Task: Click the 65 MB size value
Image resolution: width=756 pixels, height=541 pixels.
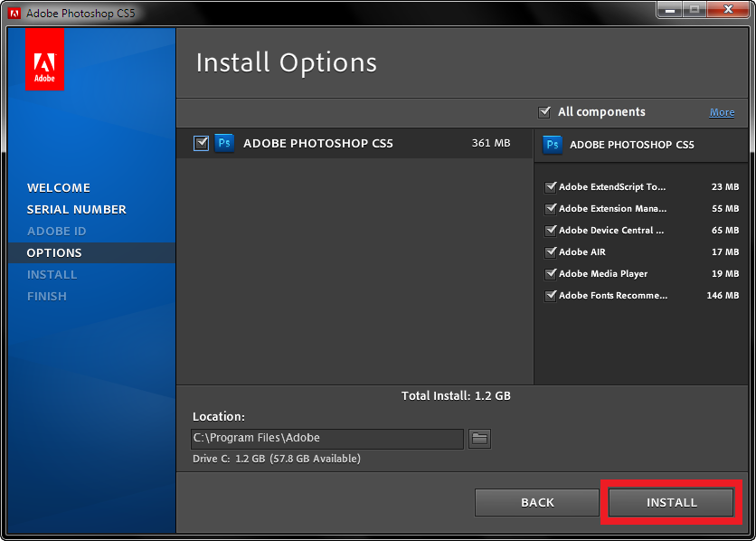Action: point(725,231)
